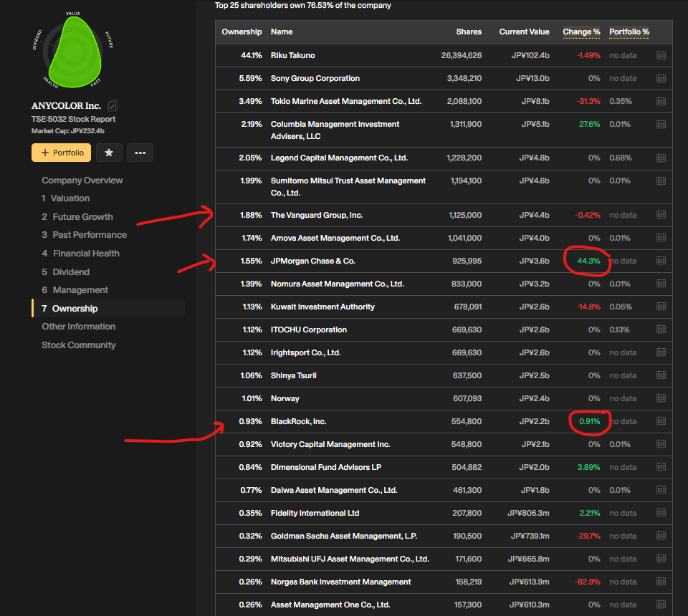Open the table icon for Goldman Sachs Asset Management
The image size is (688, 616).
tap(661, 536)
